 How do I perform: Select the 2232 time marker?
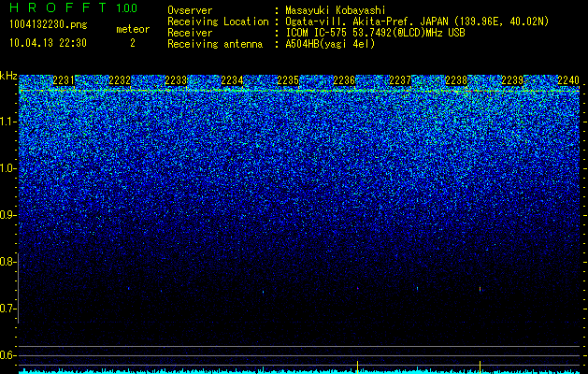[x=120, y=80]
